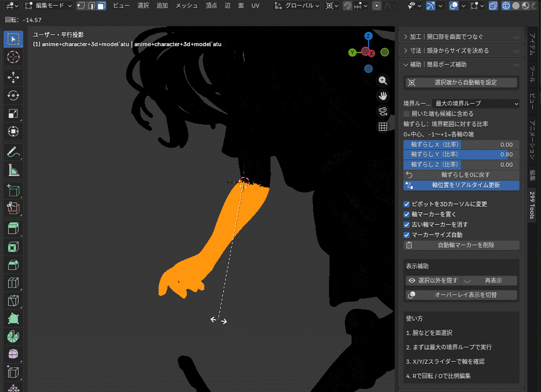Screen dimensions: 541x392
Task: Select the Move tool
Action: [x=13, y=77]
